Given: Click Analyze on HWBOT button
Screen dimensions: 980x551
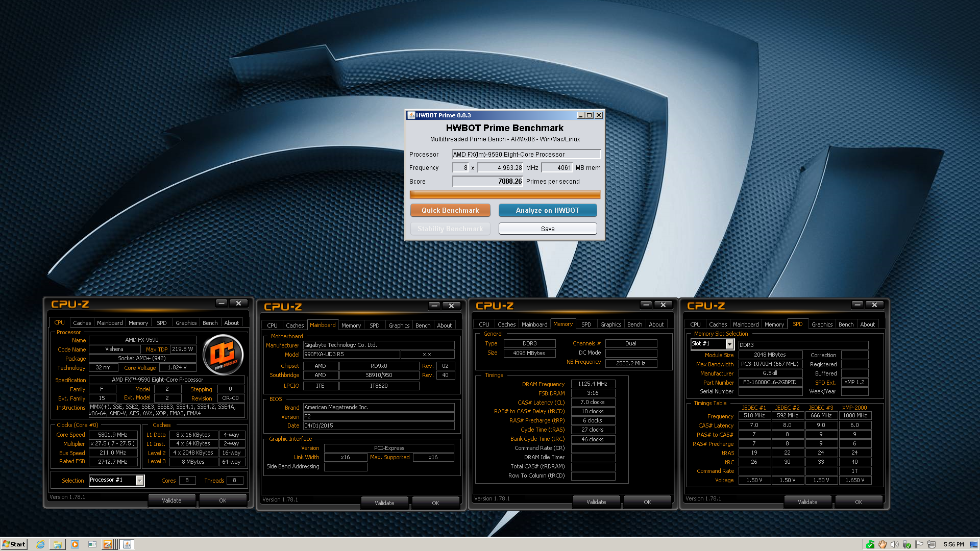Looking at the screenshot, I should click(x=548, y=210).
